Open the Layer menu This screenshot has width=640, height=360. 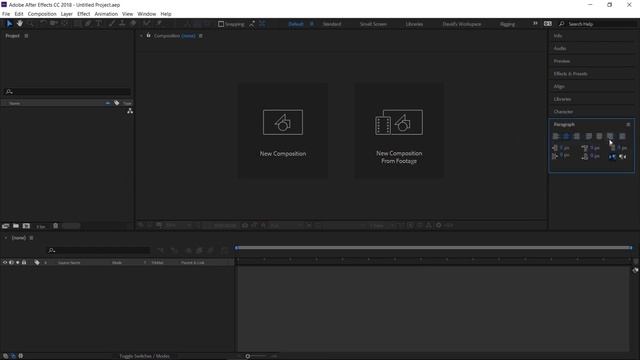coord(67,14)
